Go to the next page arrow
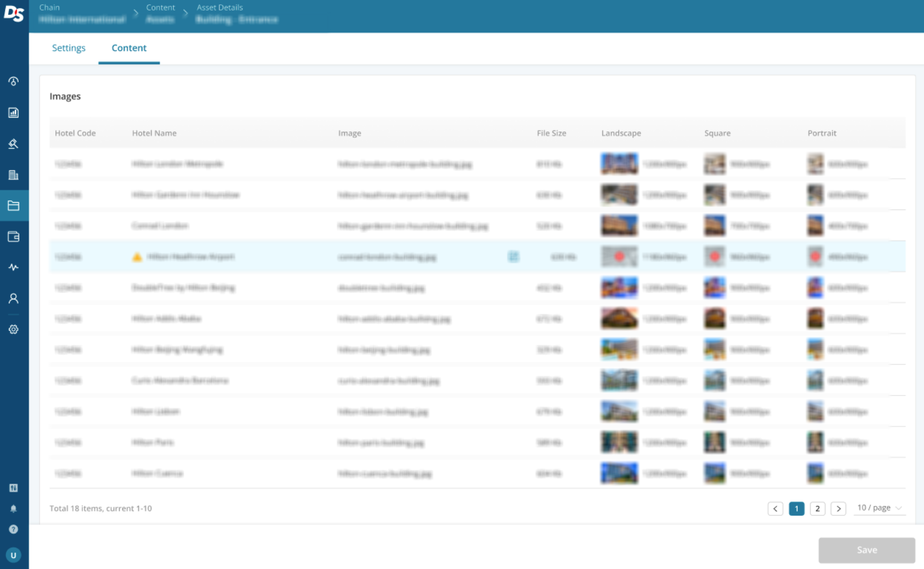The height and width of the screenshot is (569, 924). pyautogui.click(x=838, y=508)
